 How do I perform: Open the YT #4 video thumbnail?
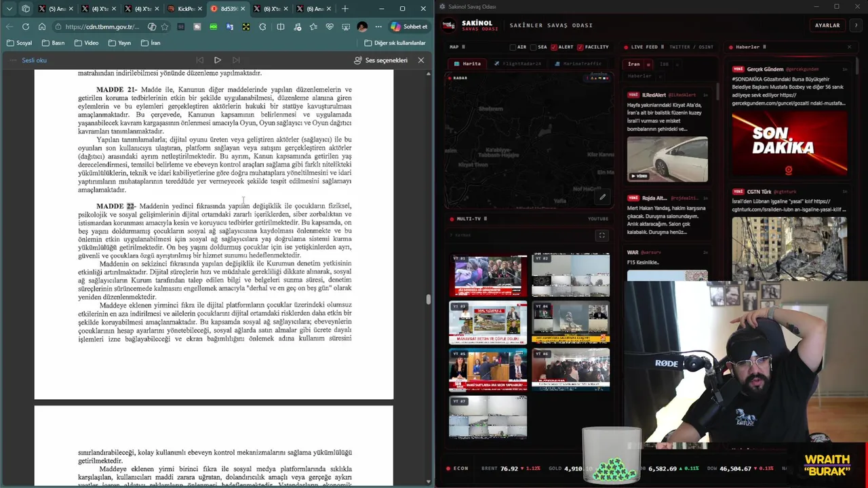pyautogui.click(x=570, y=323)
